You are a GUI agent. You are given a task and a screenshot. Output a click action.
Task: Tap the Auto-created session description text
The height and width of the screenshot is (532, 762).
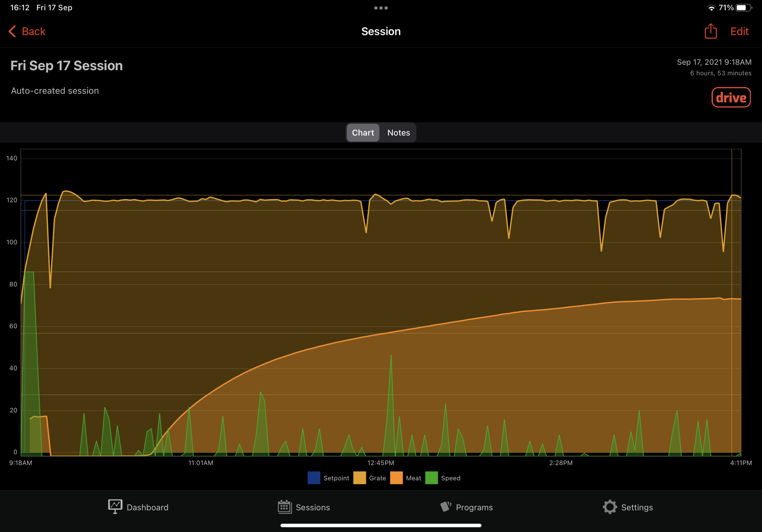pos(55,91)
